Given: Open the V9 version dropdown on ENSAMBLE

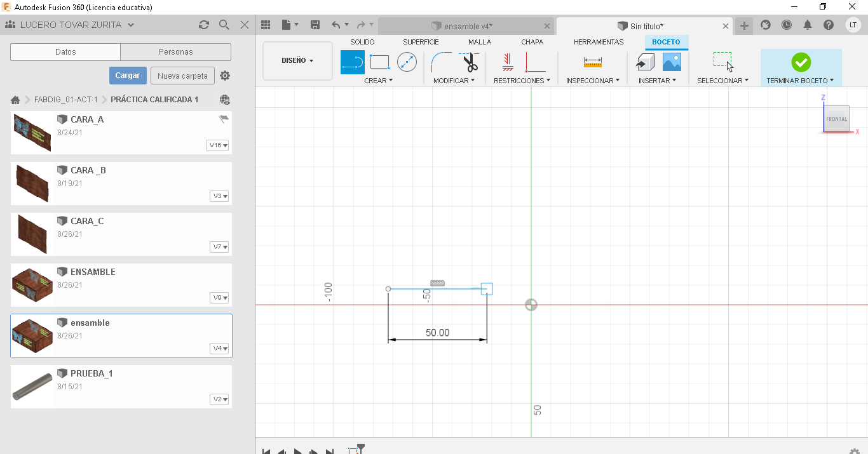Looking at the screenshot, I should [x=219, y=298].
